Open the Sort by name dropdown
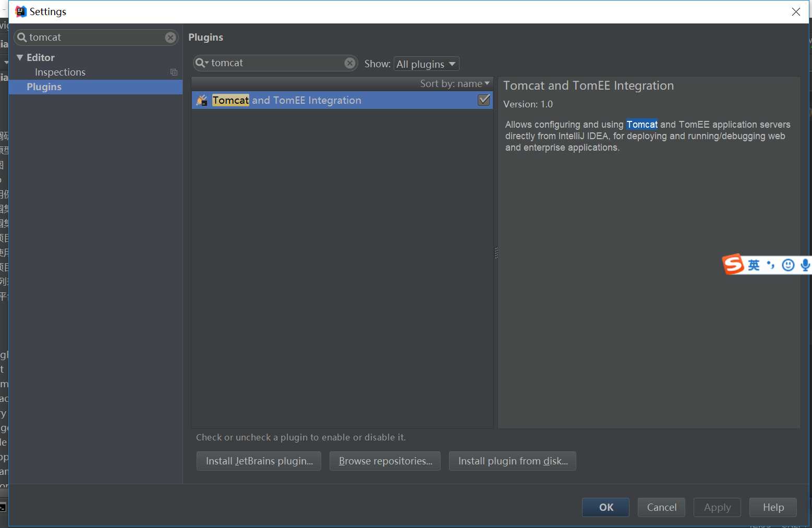This screenshot has height=528, width=812. point(455,83)
